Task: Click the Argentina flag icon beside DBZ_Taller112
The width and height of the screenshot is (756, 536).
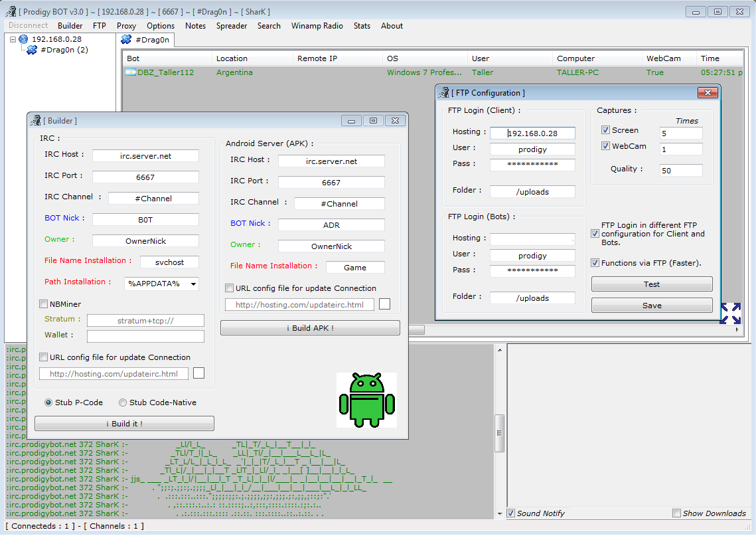Action: [x=131, y=72]
